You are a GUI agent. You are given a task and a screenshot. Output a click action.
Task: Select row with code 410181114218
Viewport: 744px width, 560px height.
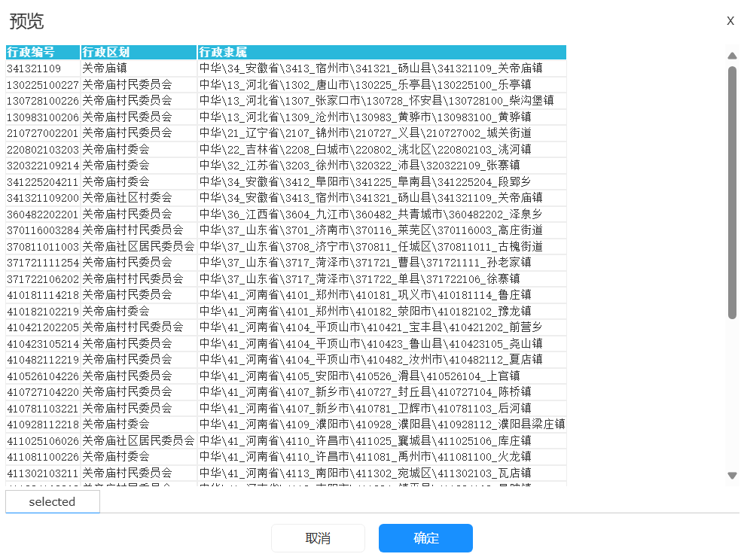42,295
